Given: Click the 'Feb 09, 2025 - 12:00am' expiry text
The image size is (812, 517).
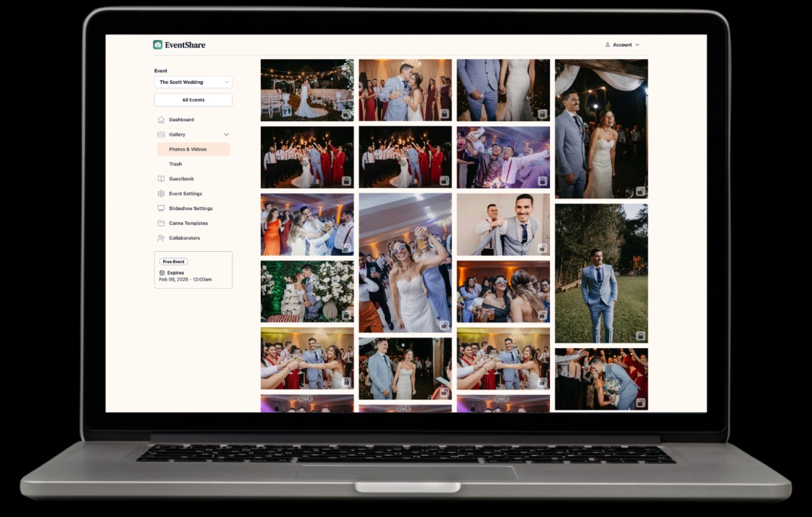Looking at the screenshot, I should [185, 279].
